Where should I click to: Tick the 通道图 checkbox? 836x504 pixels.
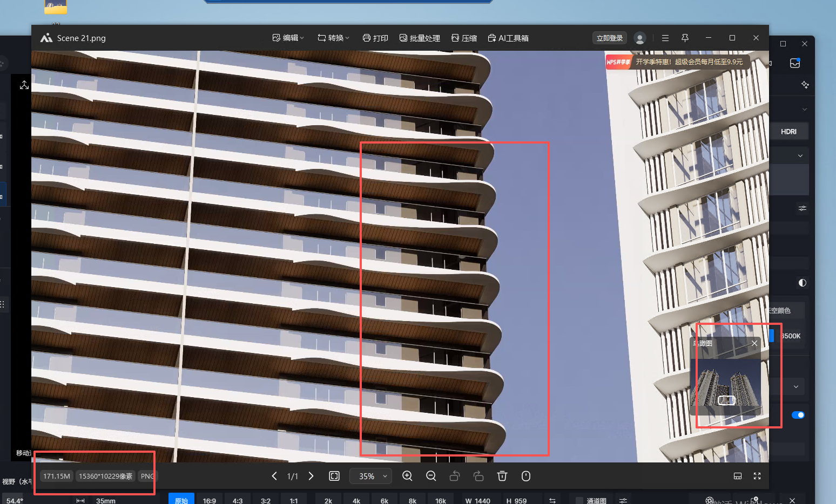(579, 501)
